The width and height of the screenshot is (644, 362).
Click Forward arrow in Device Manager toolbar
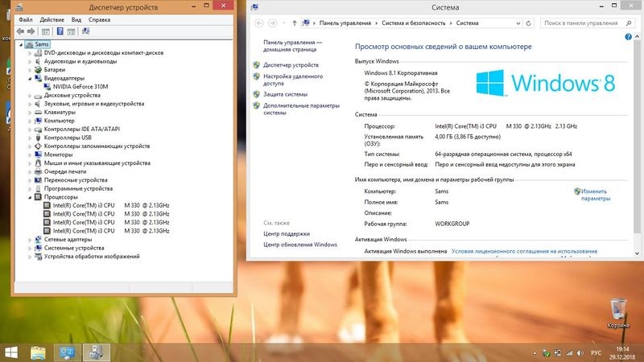point(31,31)
